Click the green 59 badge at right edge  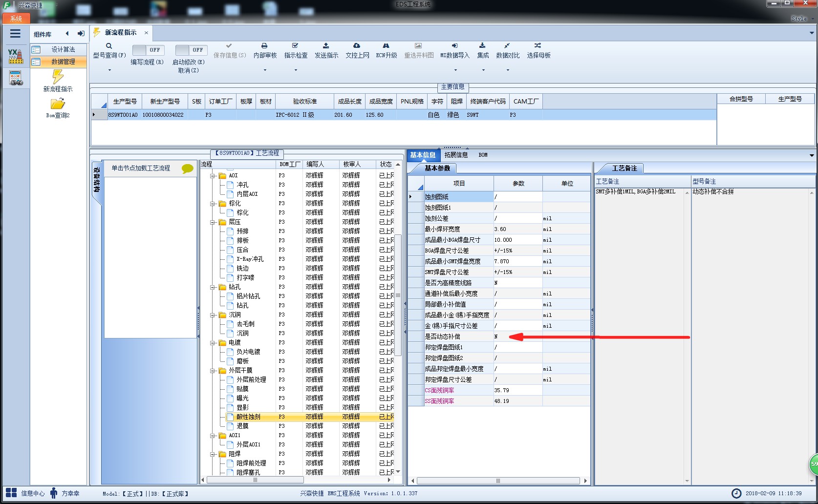tap(813, 464)
